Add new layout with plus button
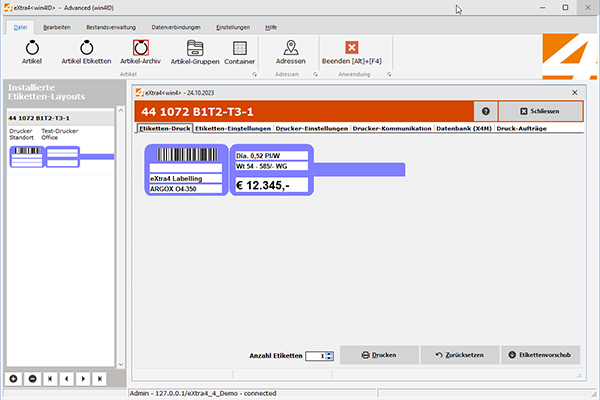Image resolution: width=600 pixels, height=400 pixels. 13,379
